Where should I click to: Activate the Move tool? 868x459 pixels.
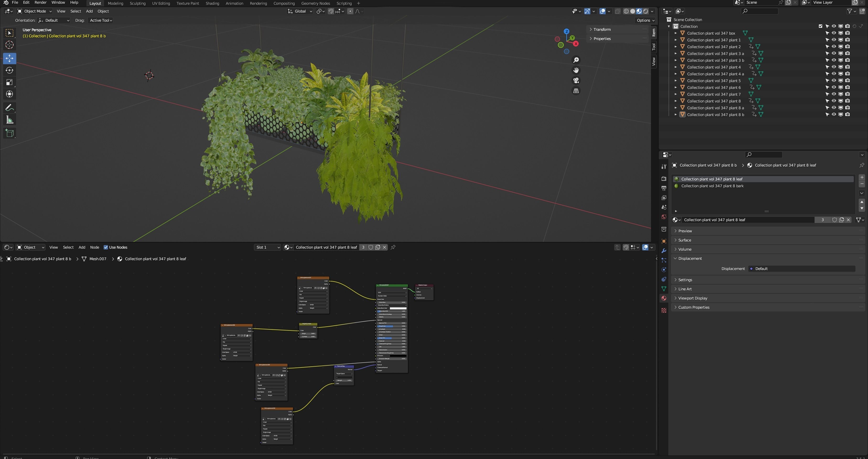coord(9,58)
